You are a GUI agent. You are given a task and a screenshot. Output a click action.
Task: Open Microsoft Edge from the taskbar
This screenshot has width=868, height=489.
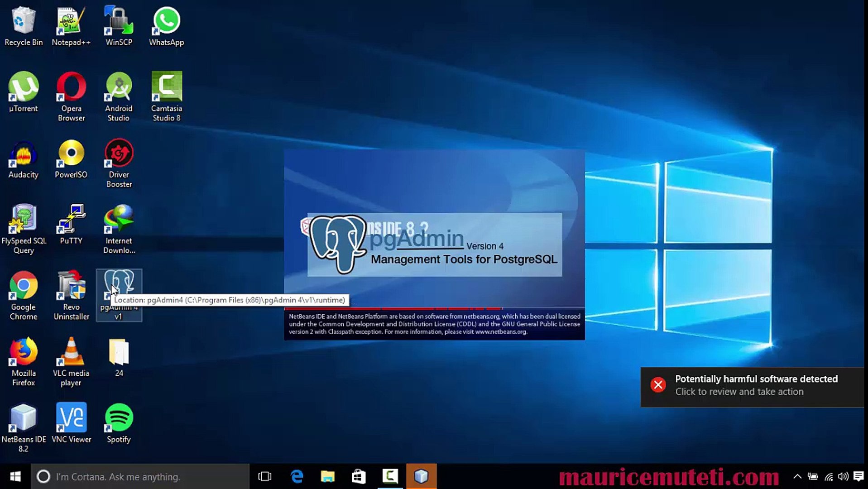point(297,476)
